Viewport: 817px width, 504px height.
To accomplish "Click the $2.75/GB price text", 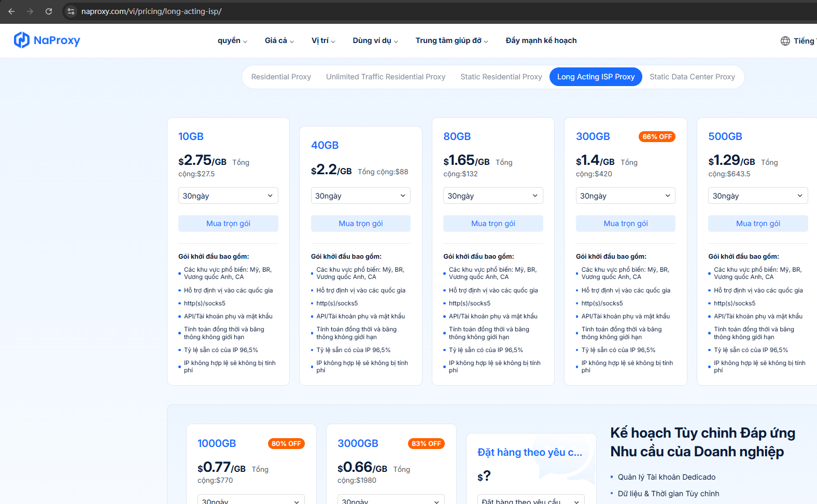I will click(202, 160).
